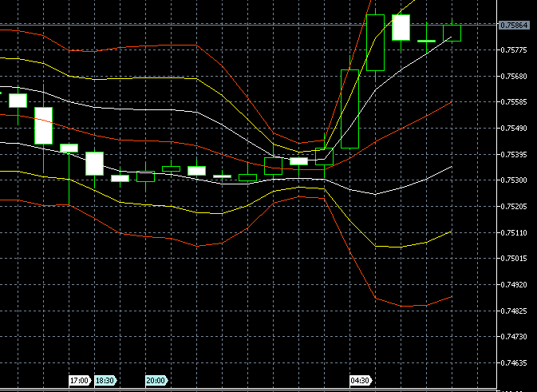
Task: Select the 20:00 time marker
Action: tap(157, 381)
